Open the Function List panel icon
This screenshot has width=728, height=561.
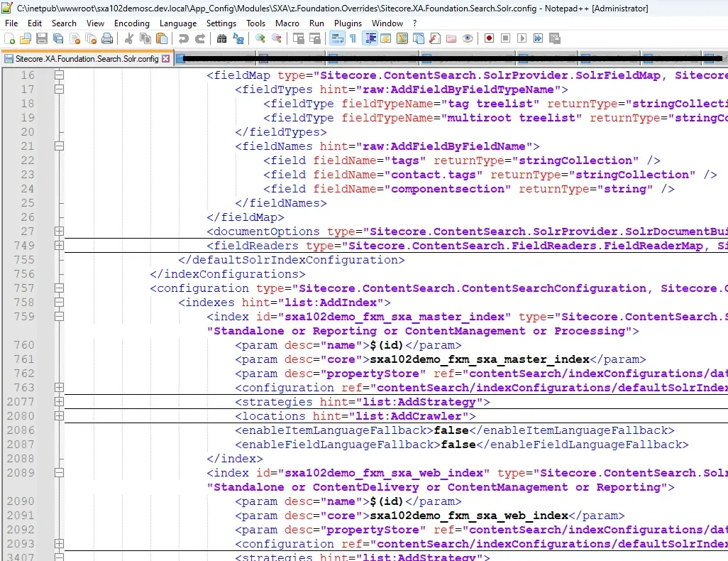pos(434,38)
